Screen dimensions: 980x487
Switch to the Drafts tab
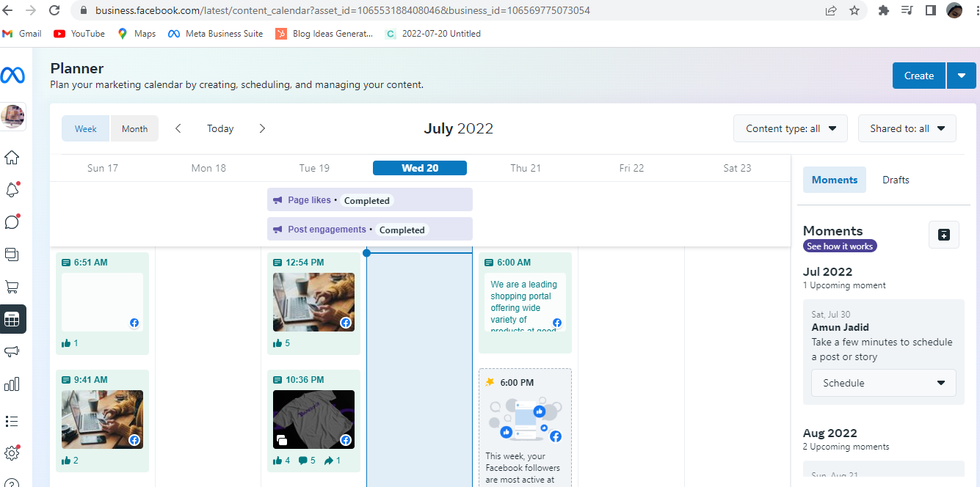[896, 180]
